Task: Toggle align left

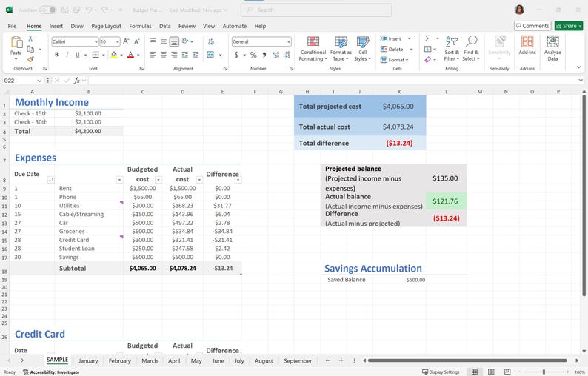Action: point(153,55)
